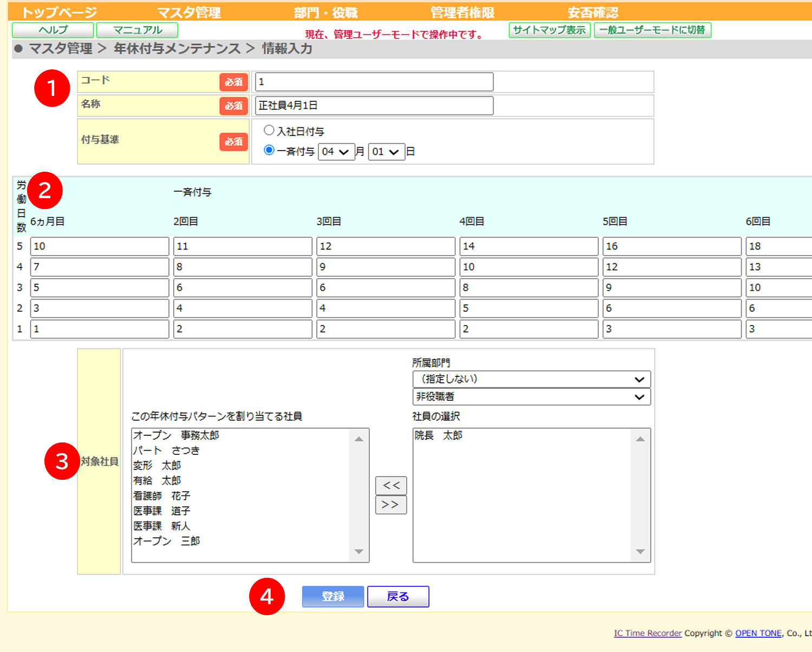Click the 戻る button
The image size is (812, 652).
(398, 597)
